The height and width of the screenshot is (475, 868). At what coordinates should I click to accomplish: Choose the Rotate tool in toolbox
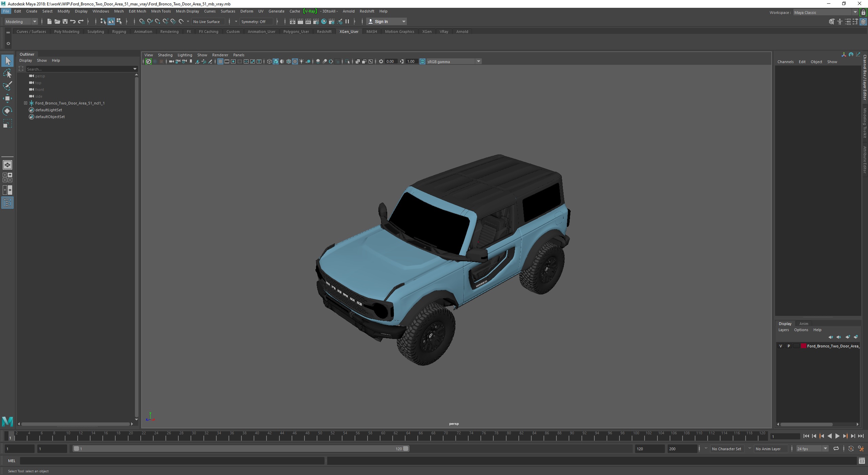point(7,111)
